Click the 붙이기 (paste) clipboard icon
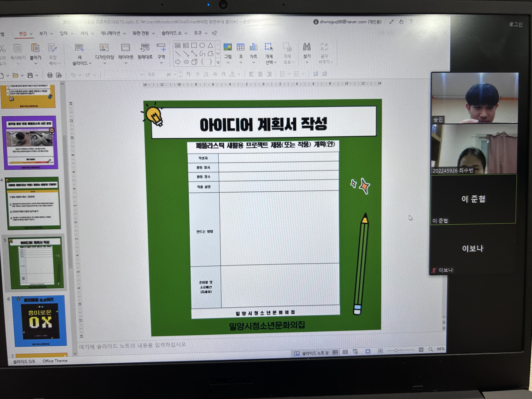 tap(35, 48)
